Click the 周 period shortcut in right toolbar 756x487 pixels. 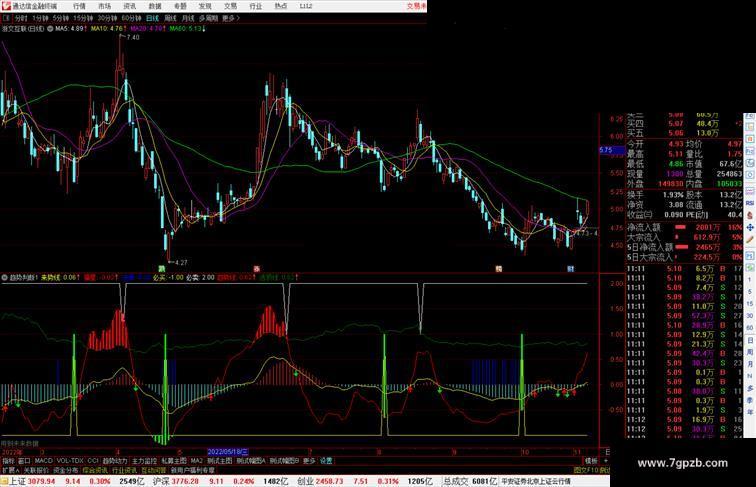point(750,352)
